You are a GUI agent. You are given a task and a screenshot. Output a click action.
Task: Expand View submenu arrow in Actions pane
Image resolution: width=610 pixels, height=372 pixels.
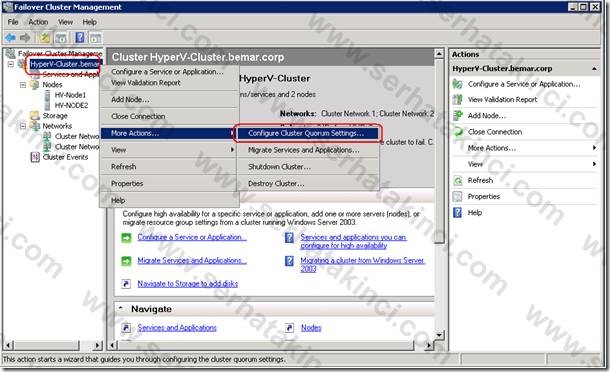(594, 164)
